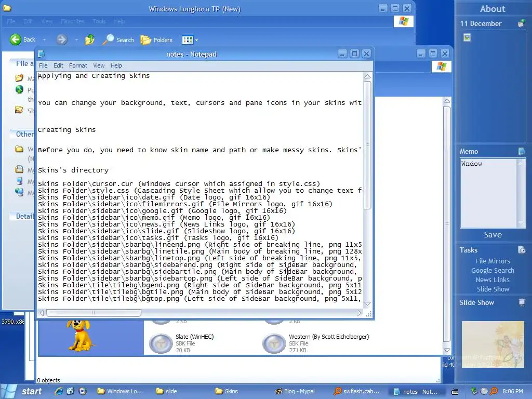Launch Internet Explorer from quick launch
The image size is (532, 399).
tap(59, 391)
